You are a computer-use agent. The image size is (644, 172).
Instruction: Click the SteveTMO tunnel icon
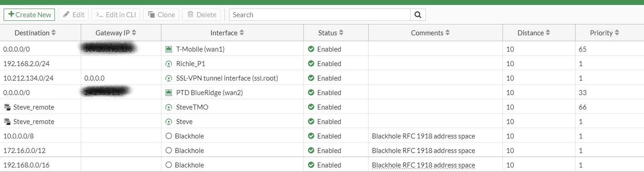pos(169,107)
